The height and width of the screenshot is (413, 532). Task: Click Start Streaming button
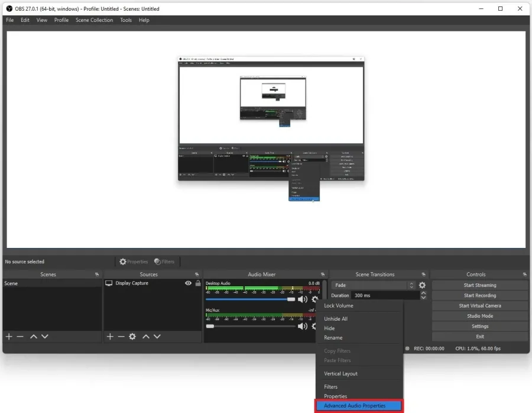tap(480, 285)
